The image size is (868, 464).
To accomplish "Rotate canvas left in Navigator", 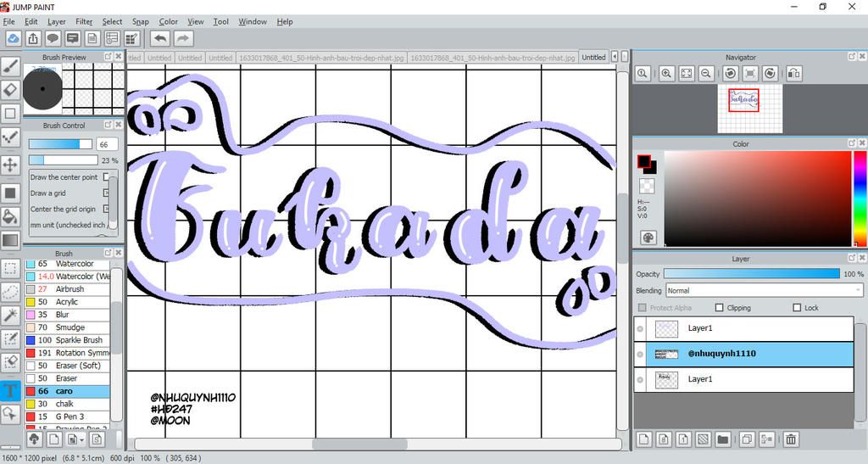I will (x=731, y=73).
